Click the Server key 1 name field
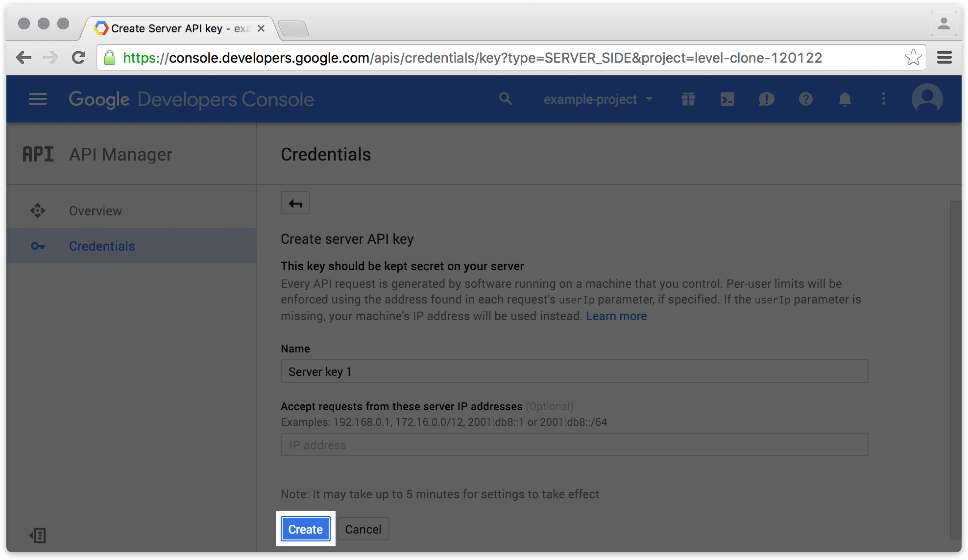Viewport: 968px width, 560px height. click(x=574, y=372)
